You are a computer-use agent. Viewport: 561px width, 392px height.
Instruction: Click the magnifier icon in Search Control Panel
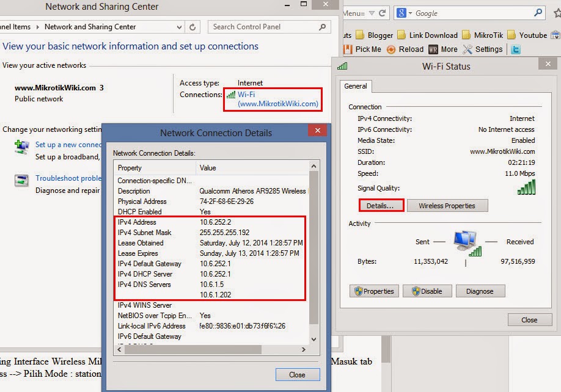(x=323, y=27)
